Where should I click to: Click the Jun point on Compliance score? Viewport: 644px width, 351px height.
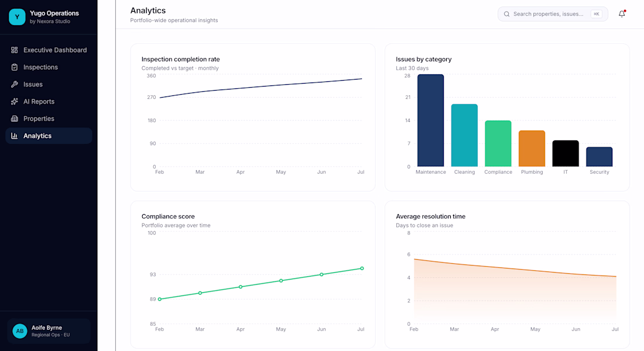click(x=321, y=274)
